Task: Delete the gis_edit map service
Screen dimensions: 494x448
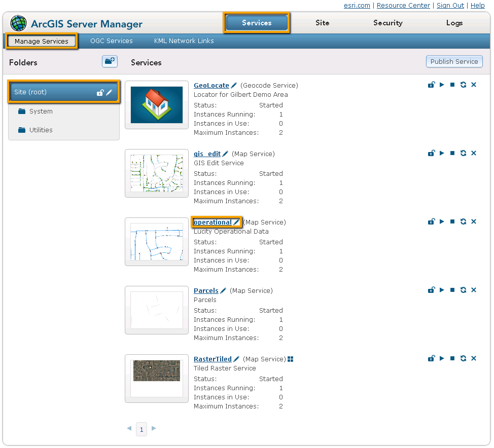Action: [x=474, y=153]
